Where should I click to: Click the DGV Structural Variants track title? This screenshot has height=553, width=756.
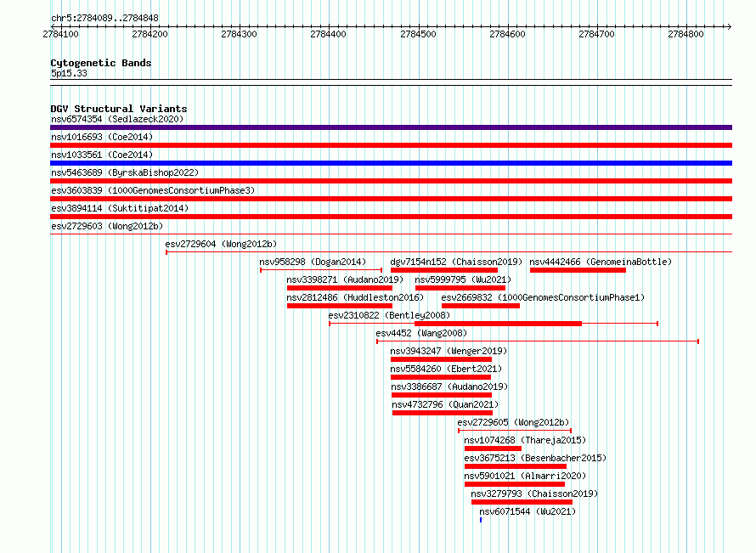tap(119, 109)
